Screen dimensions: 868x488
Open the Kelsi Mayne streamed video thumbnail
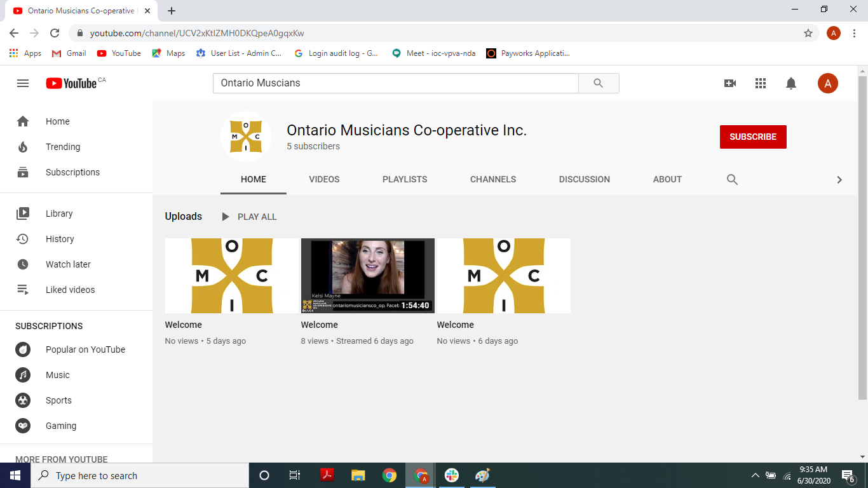tap(368, 276)
